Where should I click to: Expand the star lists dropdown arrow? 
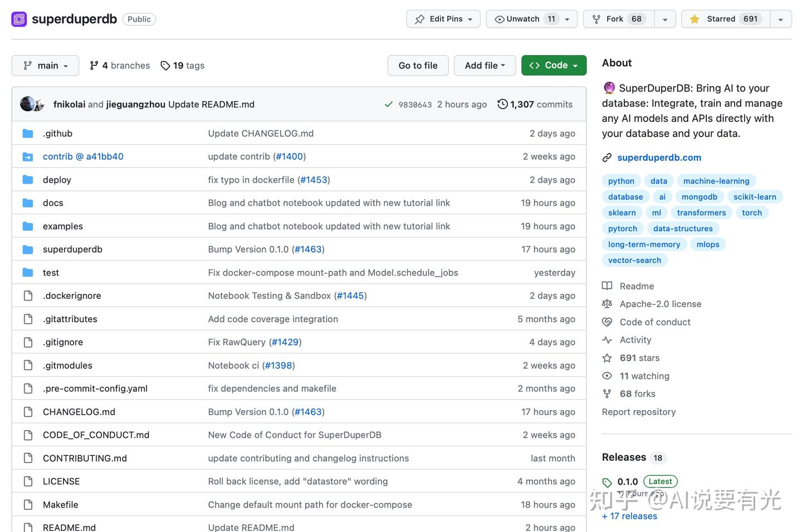pos(781,19)
